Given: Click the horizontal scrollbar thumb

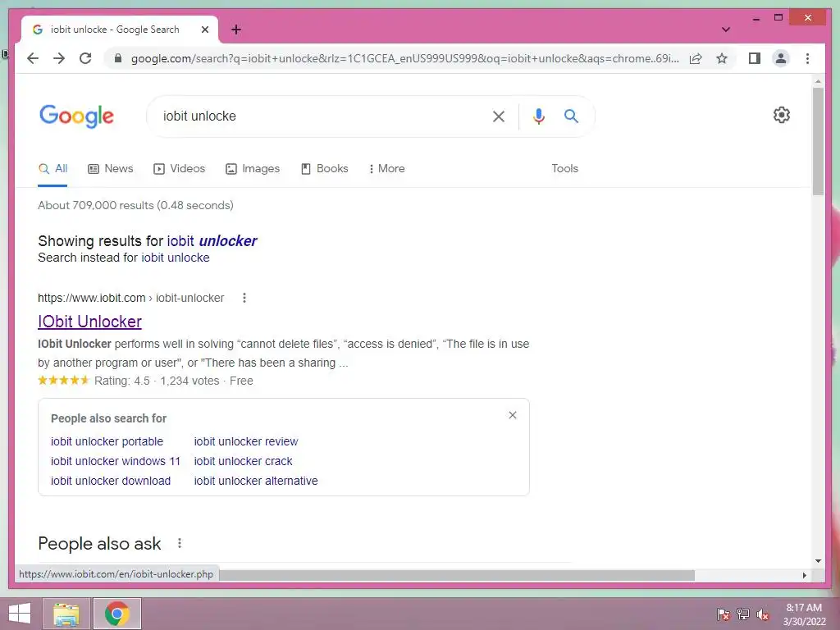Looking at the screenshot, I should 456,575.
